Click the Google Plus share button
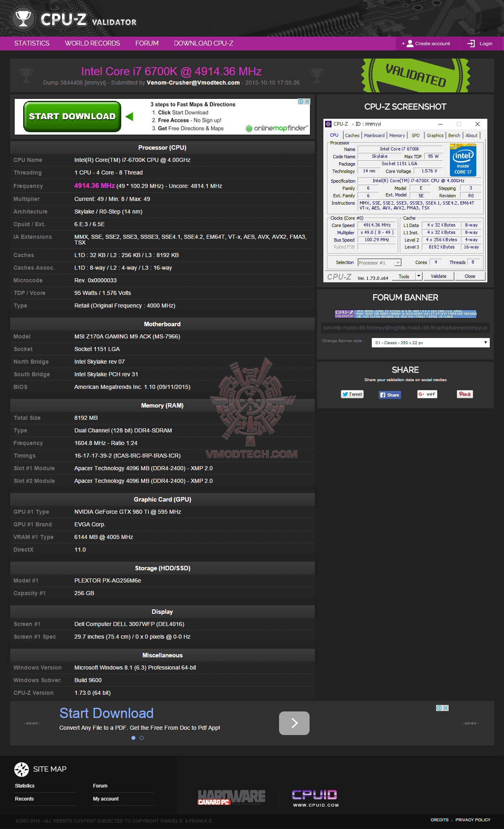 tap(427, 394)
